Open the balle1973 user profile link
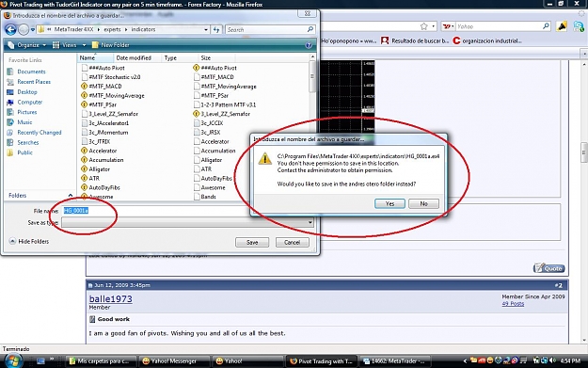This screenshot has height=368, width=588. (x=111, y=299)
